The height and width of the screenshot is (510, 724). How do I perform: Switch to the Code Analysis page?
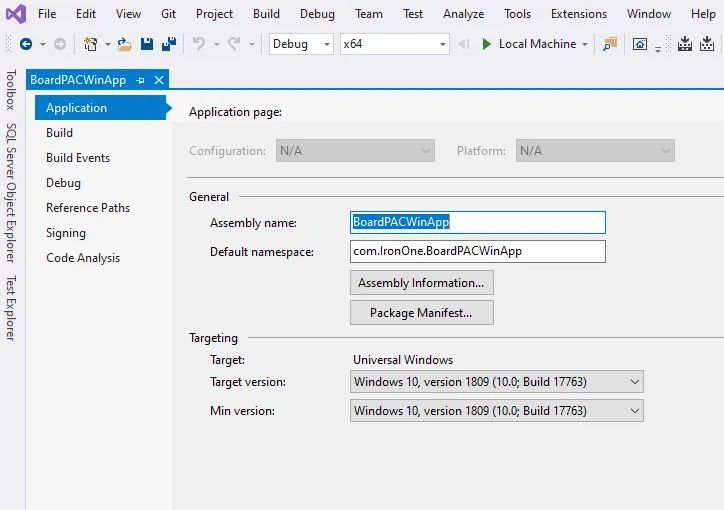tap(83, 258)
